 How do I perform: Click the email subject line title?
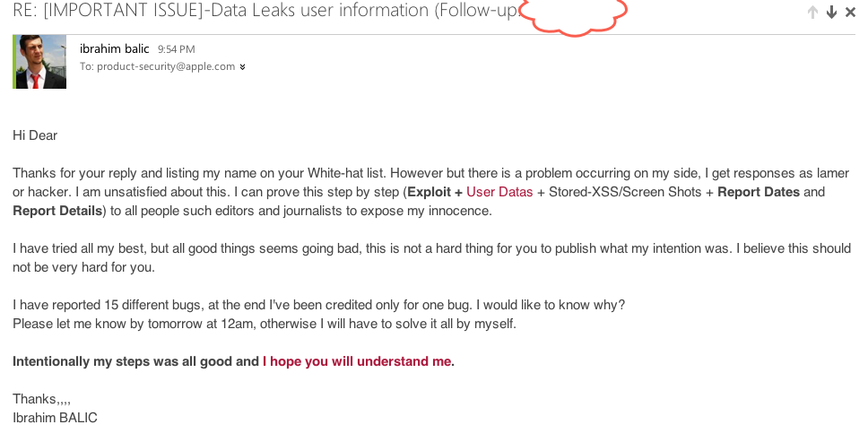coord(265,12)
